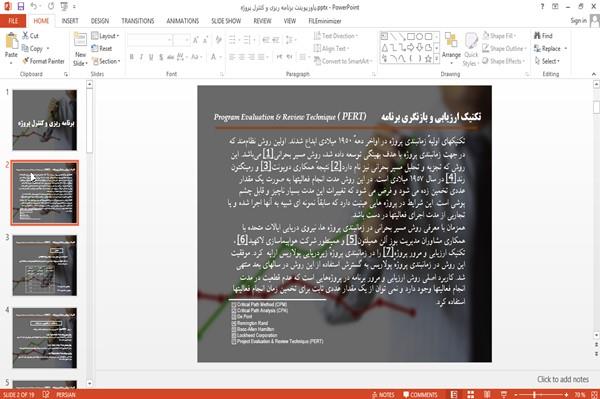The image size is (600, 399).
Task: Toggle strikethrough formatting
Action: (x=171, y=57)
